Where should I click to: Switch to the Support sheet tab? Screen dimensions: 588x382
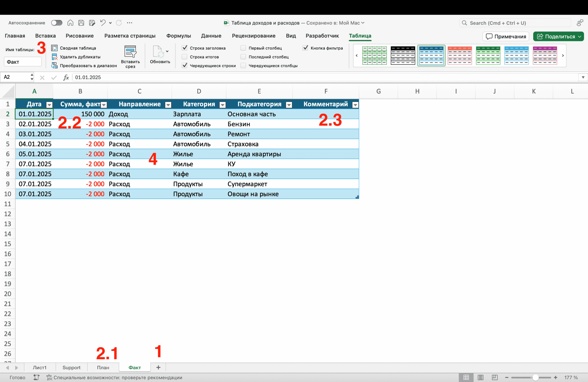[x=71, y=368]
